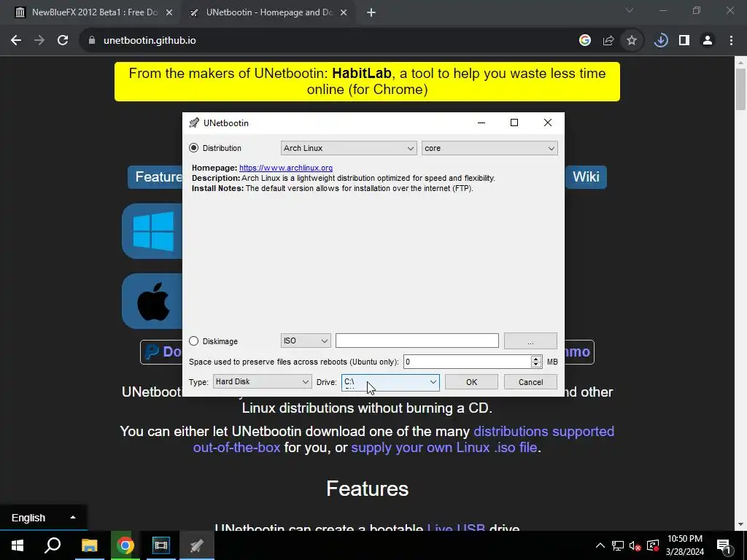Open 'supply your own Linux .iso file' link

click(x=444, y=448)
